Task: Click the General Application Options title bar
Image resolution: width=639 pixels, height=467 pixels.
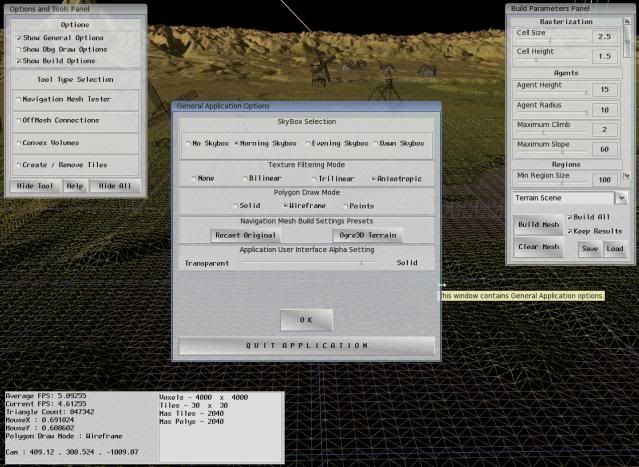Action: 306,106
